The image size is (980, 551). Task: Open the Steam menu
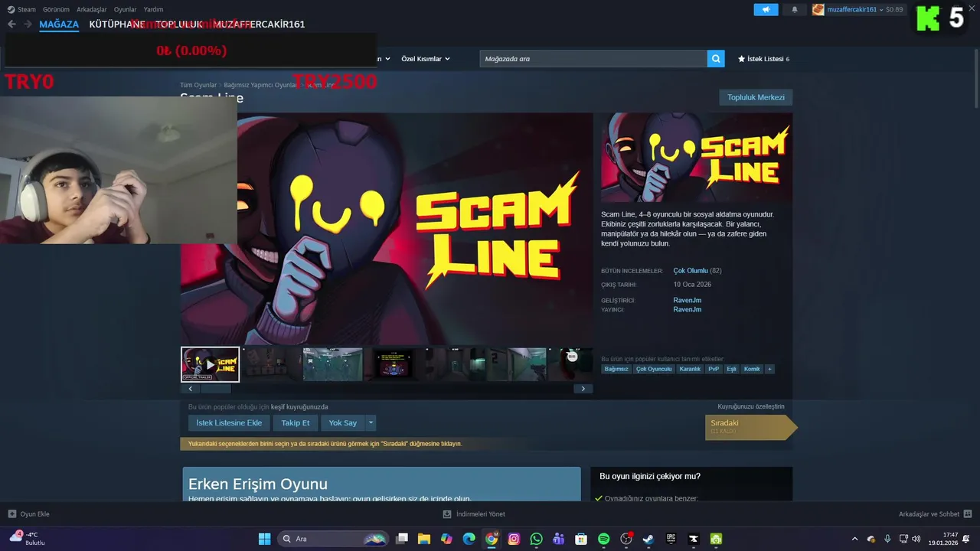pos(21,9)
